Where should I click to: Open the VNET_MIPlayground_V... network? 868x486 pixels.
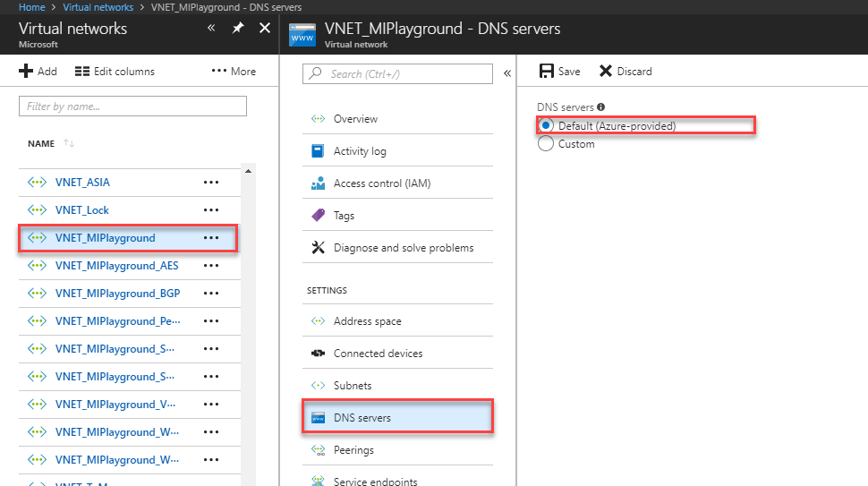pos(115,405)
